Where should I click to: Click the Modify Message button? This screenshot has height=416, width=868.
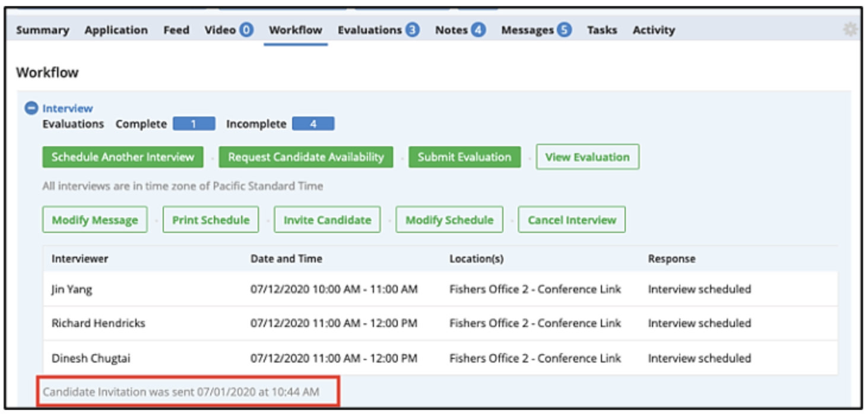coord(95,220)
